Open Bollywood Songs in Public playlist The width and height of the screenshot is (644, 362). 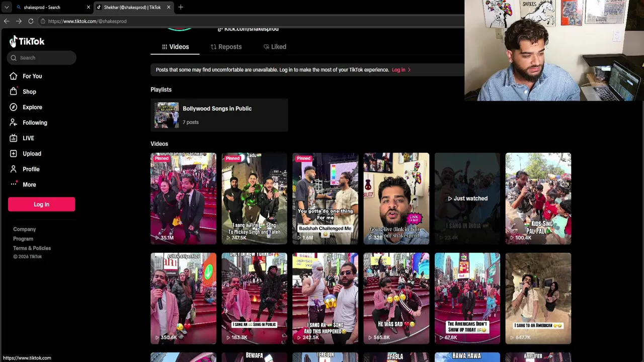[x=219, y=115]
